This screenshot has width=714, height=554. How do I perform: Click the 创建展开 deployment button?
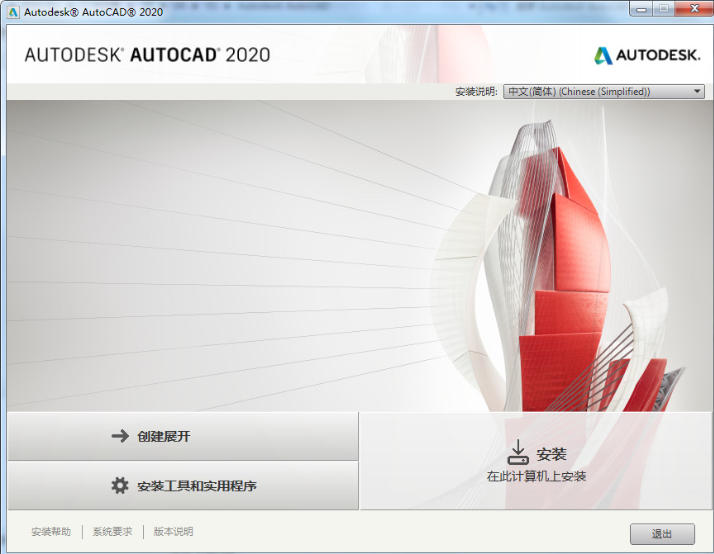[183, 436]
